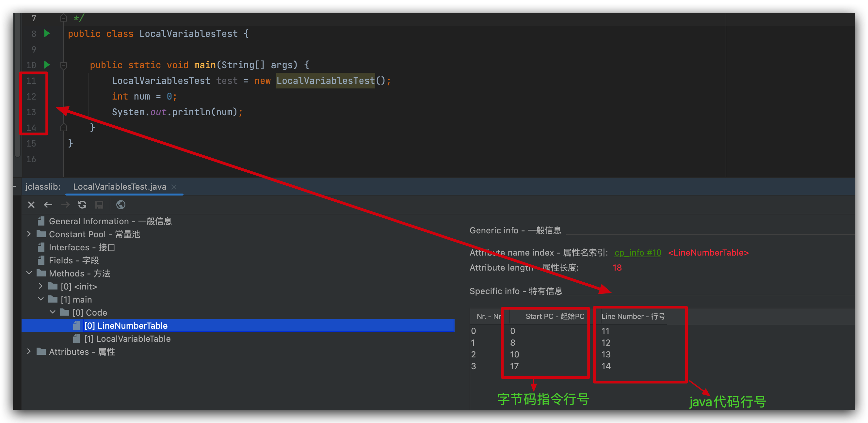Toggle fold marker at closing brace line 14

63,128
